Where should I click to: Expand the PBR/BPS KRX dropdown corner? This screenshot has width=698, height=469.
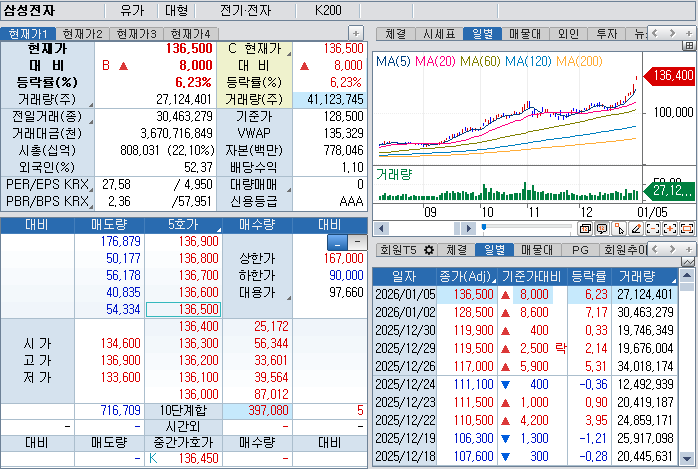(x=91, y=206)
